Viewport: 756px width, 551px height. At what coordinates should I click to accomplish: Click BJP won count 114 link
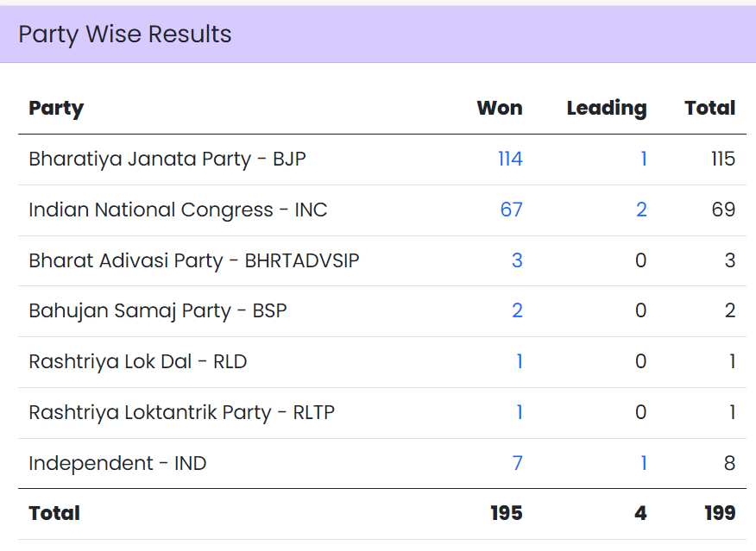(x=510, y=160)
